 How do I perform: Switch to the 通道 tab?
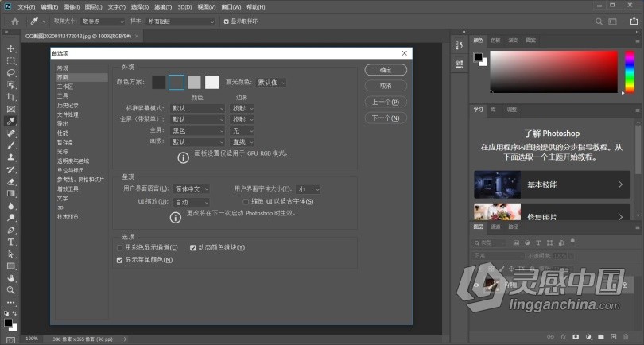point(495,227)
